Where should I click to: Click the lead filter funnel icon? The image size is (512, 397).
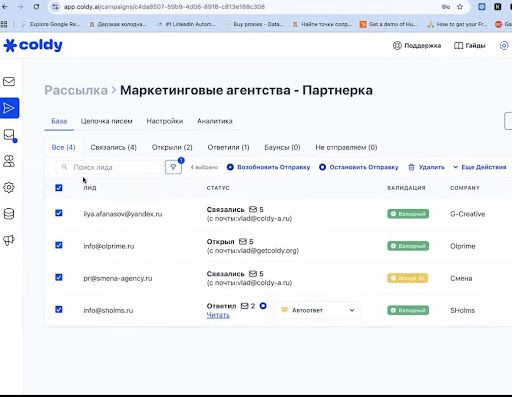(173, 167)
